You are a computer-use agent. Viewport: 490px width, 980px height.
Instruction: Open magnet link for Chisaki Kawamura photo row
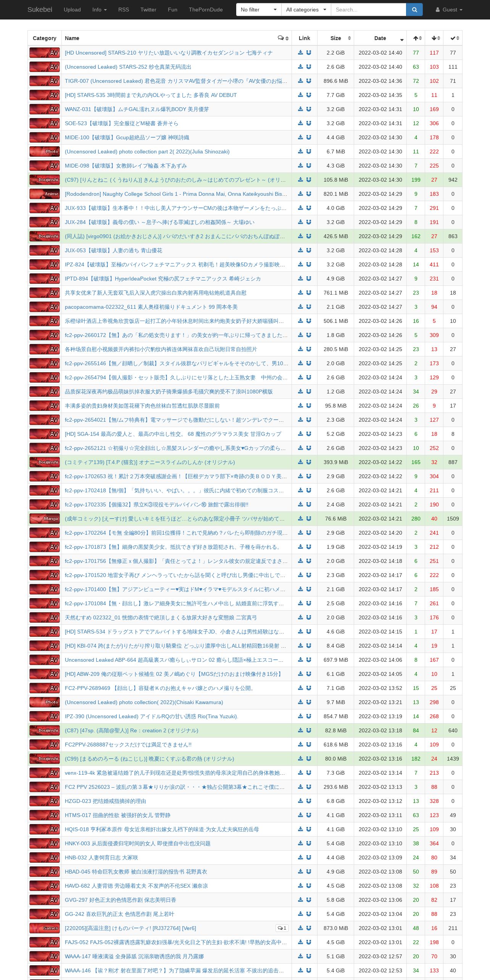pos(309,702)
